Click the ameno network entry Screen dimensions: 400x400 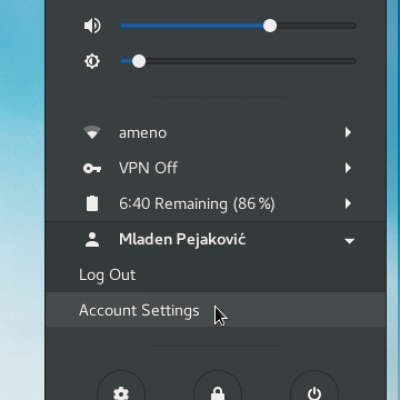(216, 133)
